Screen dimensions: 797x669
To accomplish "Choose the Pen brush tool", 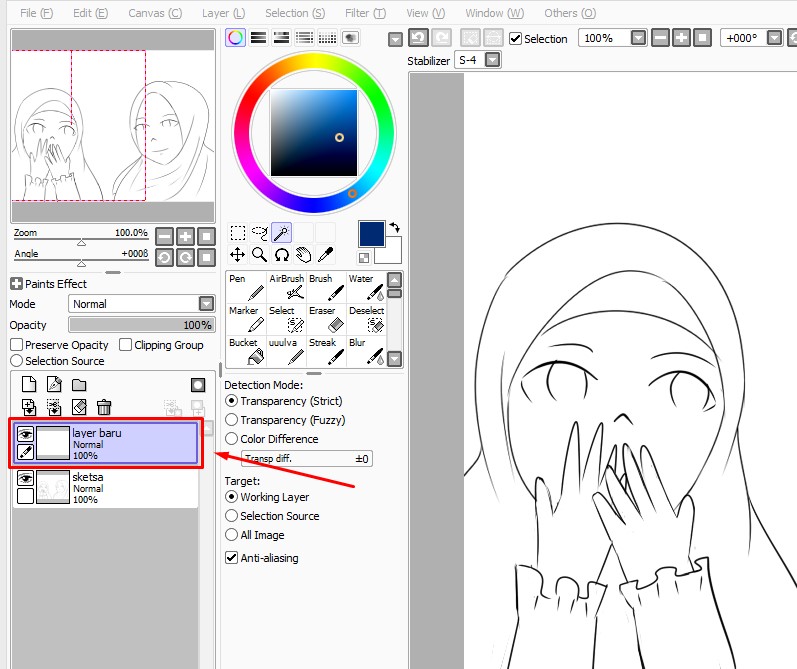I will (246, 287).
